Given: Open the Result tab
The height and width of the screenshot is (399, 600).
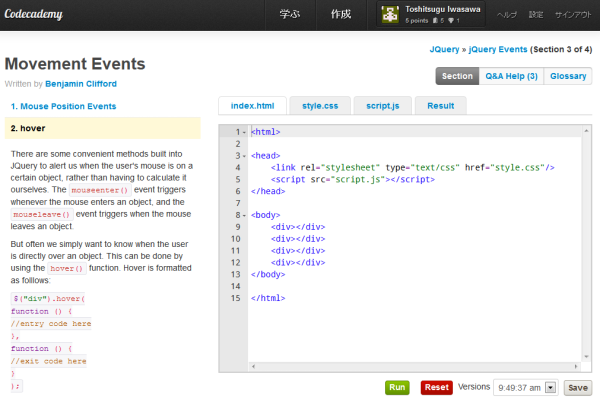Looking at the screenshot, I should (440, 106).
